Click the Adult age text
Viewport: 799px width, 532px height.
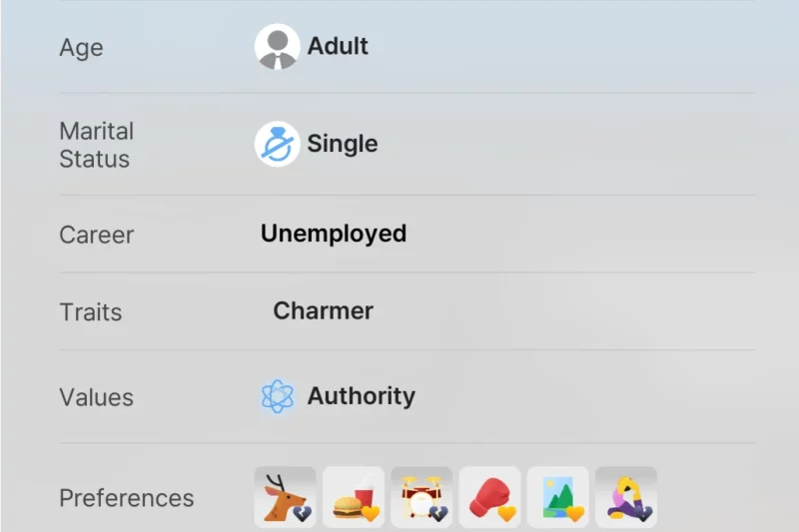(338, 46)
